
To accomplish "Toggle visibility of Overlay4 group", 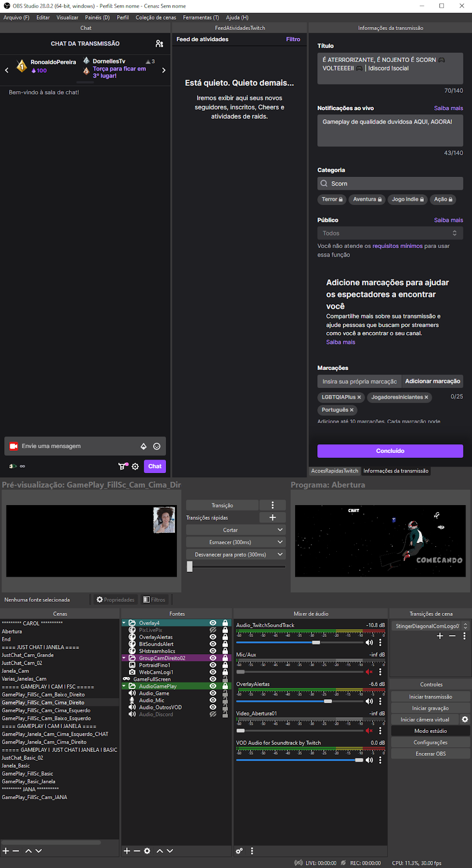I will [x=213, y=623].
